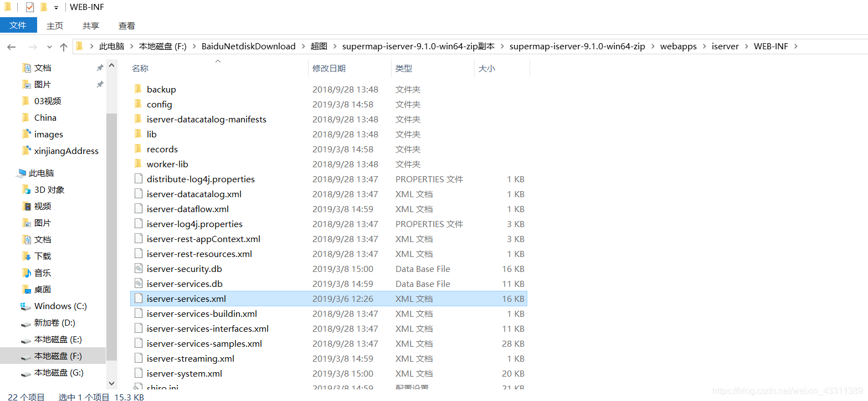Select distribute-log4j.properties file icon
Image resolution: width=868 pixels, height=401 pixels.
click(x=138, y=179)
